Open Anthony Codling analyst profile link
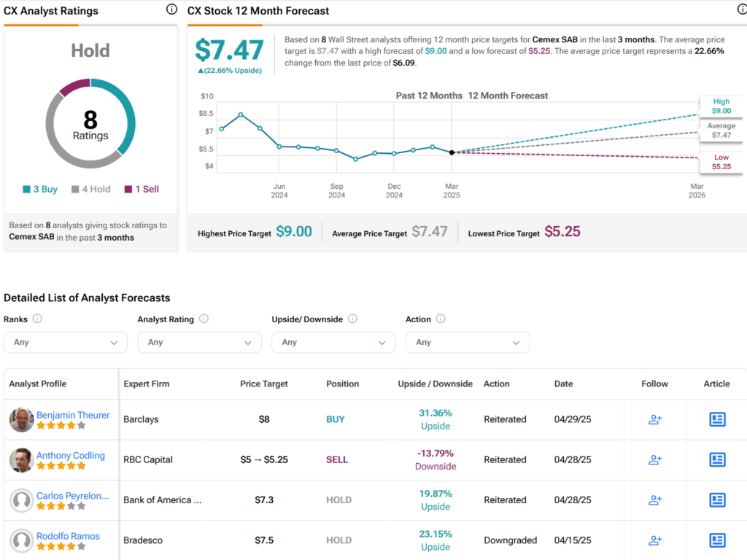Image resolution: width=747 pixels, height=560 pixels. 71,455
